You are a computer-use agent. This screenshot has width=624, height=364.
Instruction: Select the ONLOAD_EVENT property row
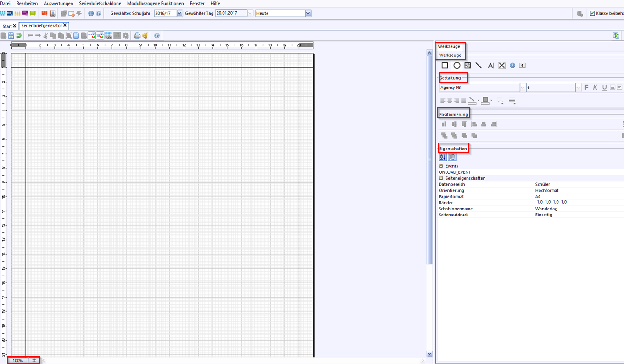point(530,172)
